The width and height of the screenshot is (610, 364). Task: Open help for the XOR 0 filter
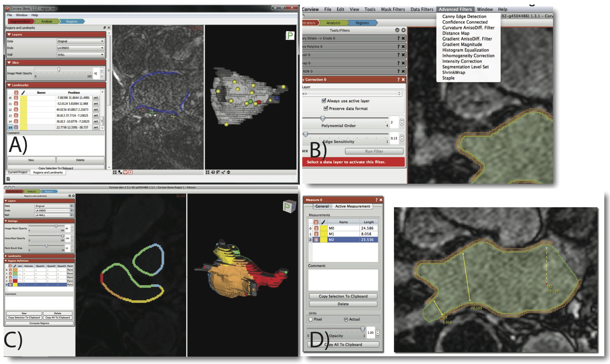tap(398, 71)
